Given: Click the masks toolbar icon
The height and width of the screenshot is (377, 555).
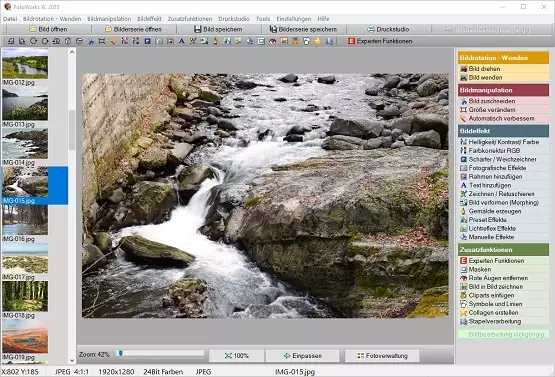Looking at the screenshot, I should coord(261,41).
